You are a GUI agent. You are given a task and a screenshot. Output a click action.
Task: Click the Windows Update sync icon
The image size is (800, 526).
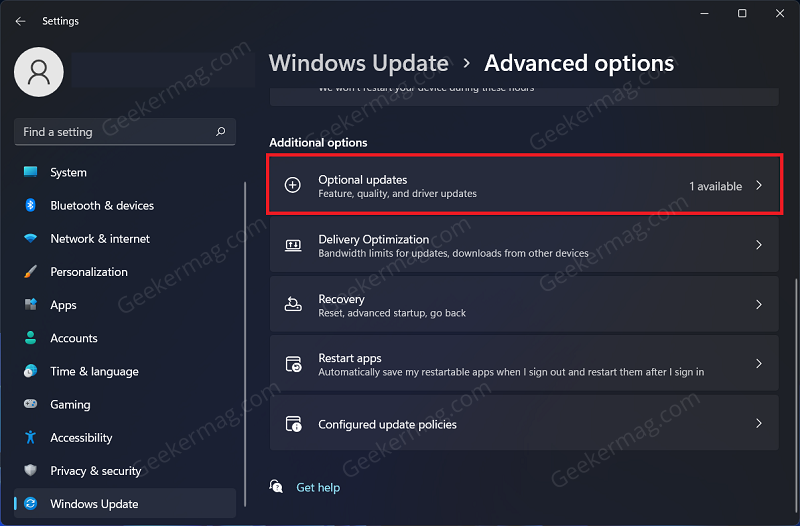click(31, 504)
